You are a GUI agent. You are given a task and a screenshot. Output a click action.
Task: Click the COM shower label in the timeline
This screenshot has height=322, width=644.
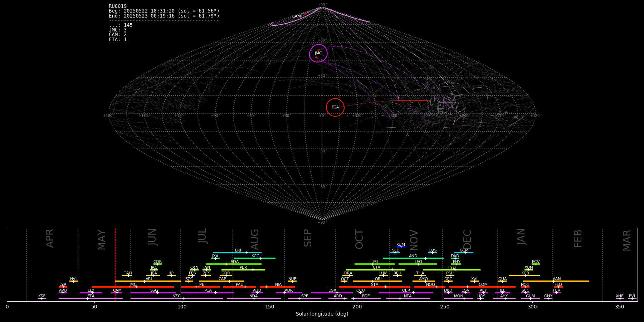[483, 285]
